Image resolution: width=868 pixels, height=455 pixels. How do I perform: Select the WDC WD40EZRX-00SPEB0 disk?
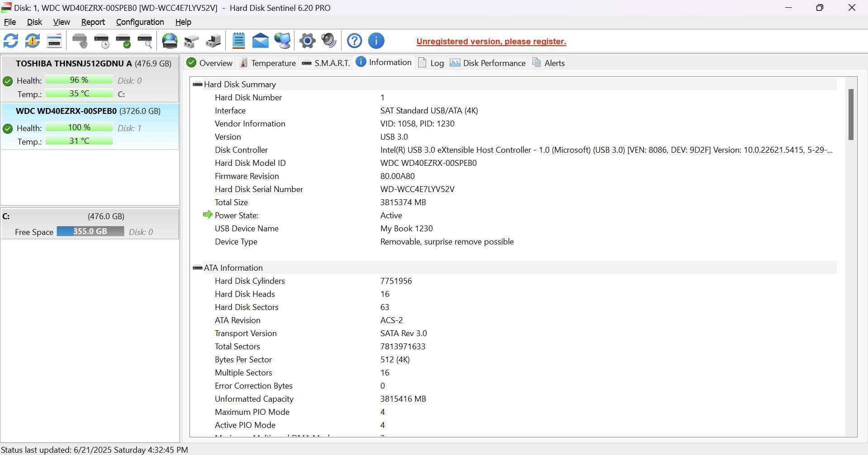[x=90, y=126]
